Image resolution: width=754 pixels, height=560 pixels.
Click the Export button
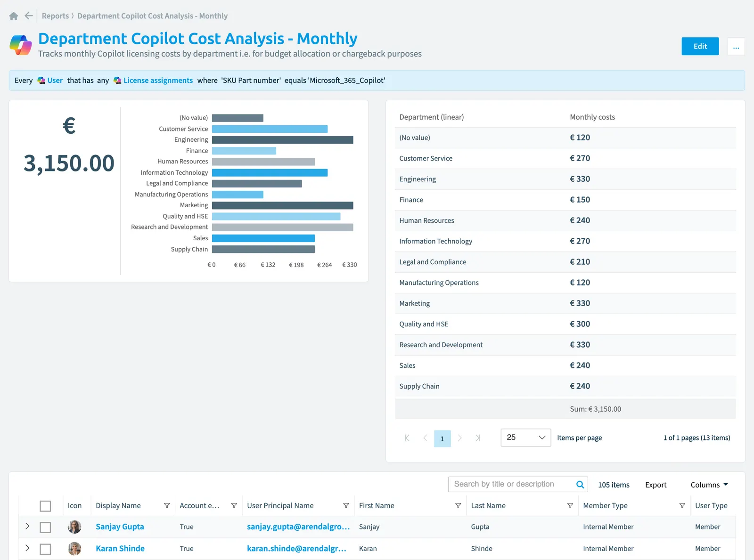pos(656,485)
